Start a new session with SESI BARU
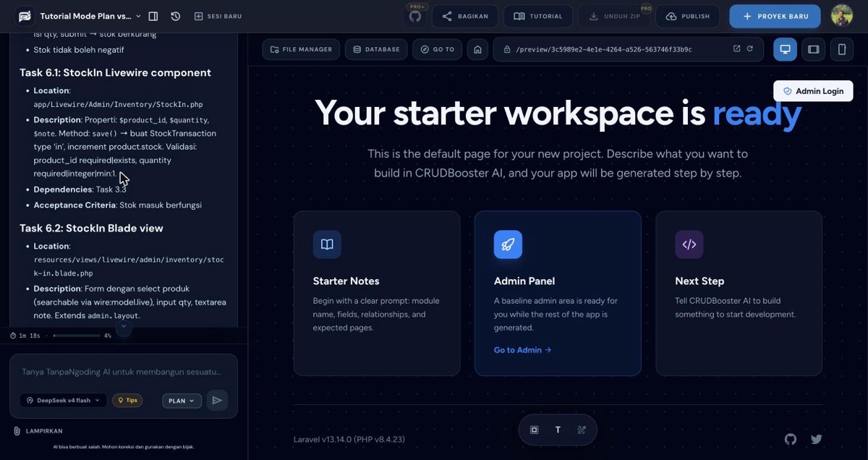 click(x=218, y=16)
